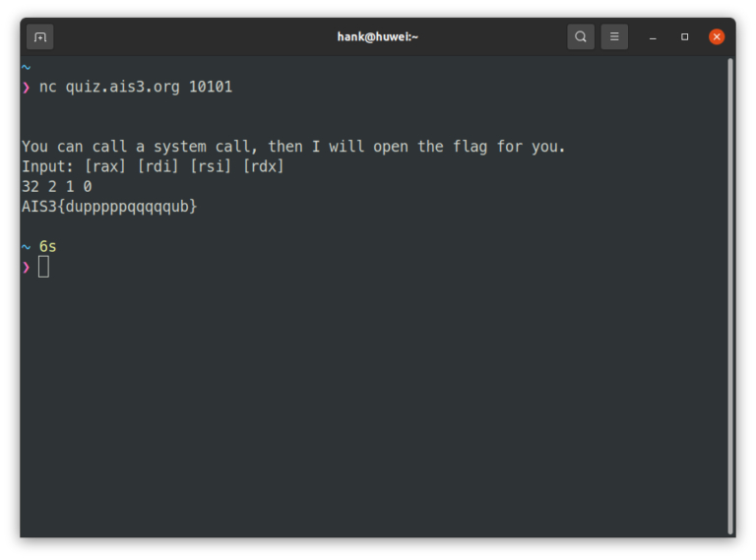Screen dimensions: 756x560
Task: Click the hank@huwei:~ window title
Action: 378,37
